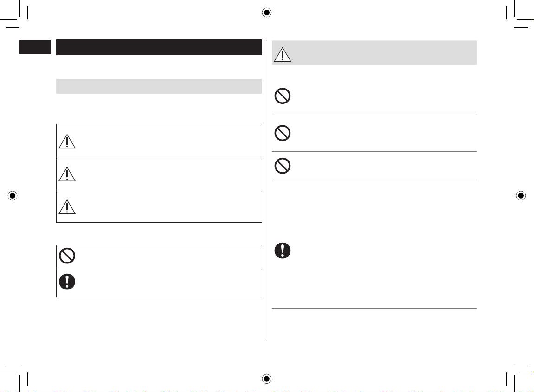Viewport: 534px width, 392px height.
Task: Click the light gray subheading bar below the title
Action: click(x=159, y=86)
